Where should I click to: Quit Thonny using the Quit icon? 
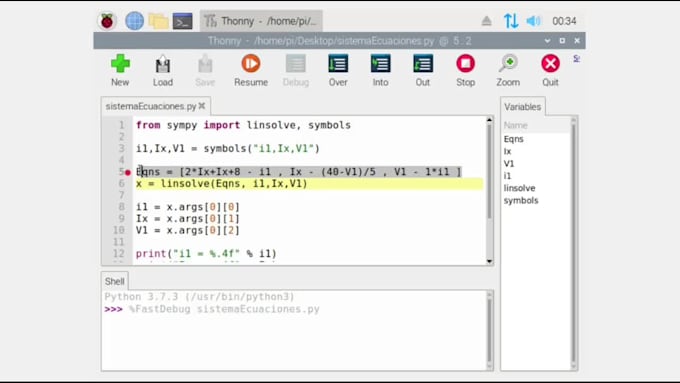[x=550, y=64]
